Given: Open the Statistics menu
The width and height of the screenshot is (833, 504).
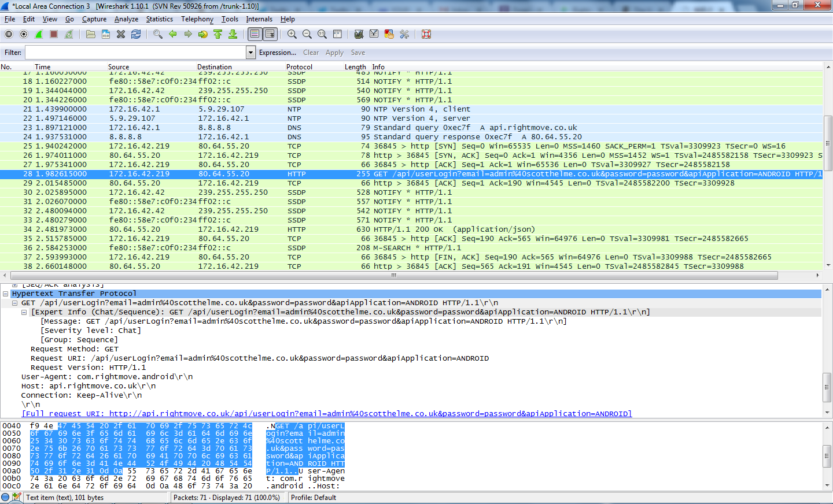Looking at the screenshot, I should [x=159, y=19].
